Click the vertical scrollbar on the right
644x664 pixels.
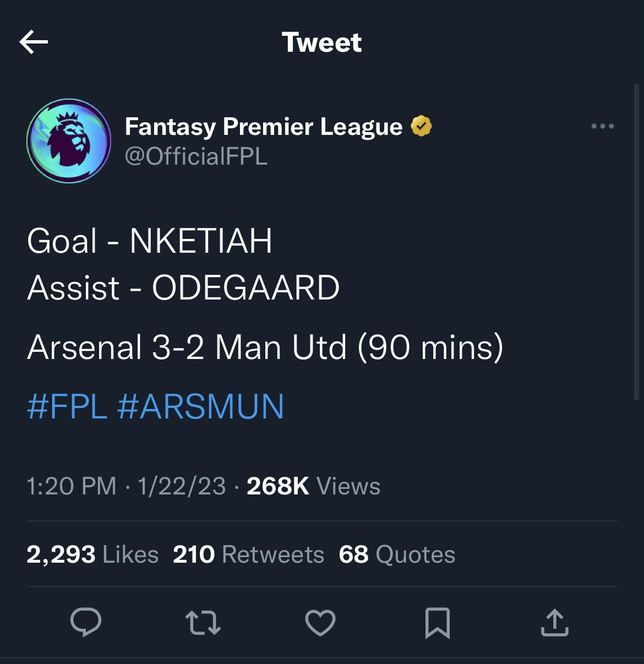tap(636, 242)
